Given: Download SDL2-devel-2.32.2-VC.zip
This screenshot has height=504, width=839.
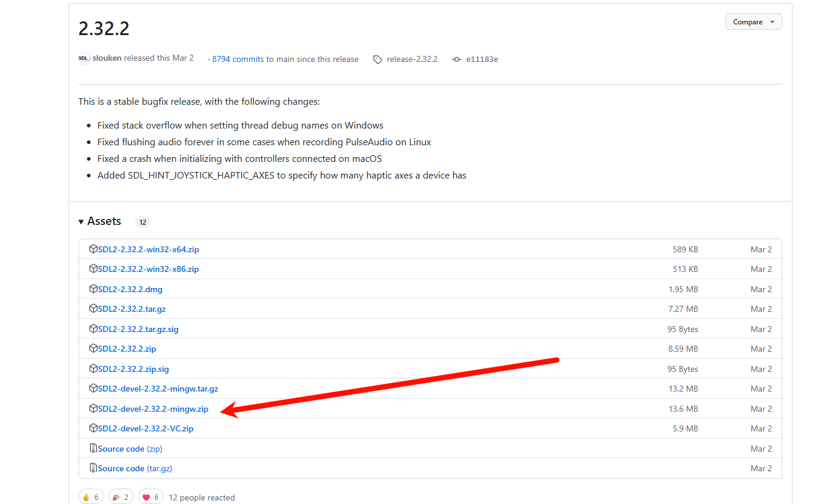Looking at the screenshot, I should point(145,428).
